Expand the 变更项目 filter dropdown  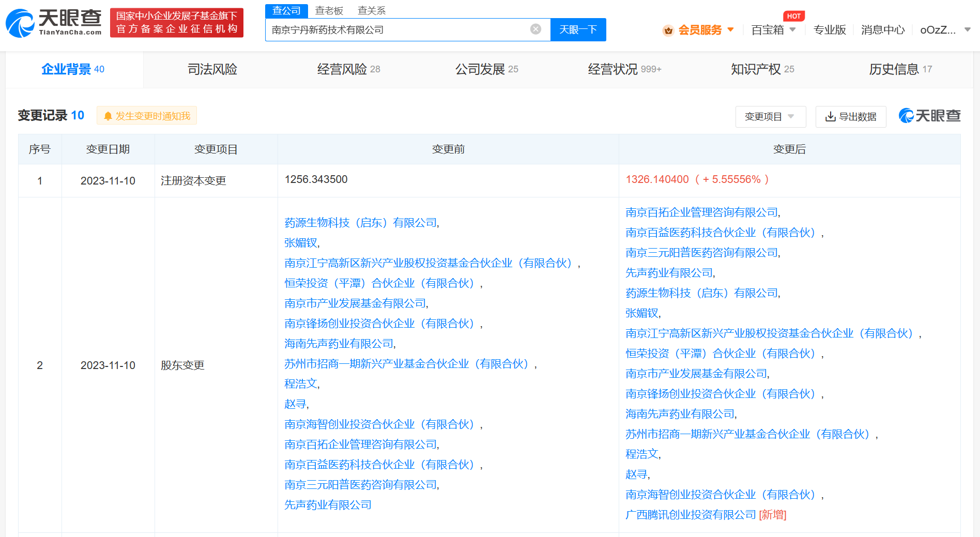coord(770,117)
